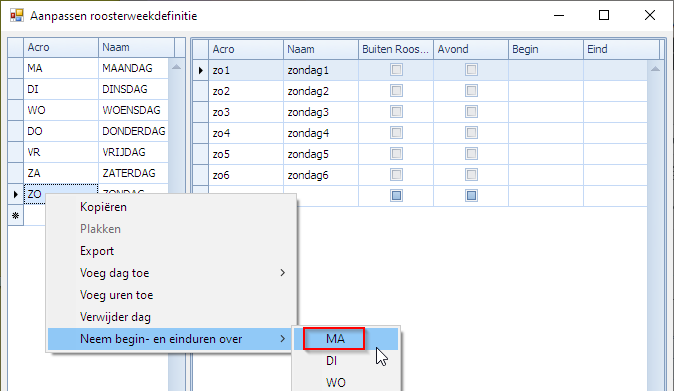Click the row selector of zo1
Viewport: 674px width, 391px height.
coord(200,70)
